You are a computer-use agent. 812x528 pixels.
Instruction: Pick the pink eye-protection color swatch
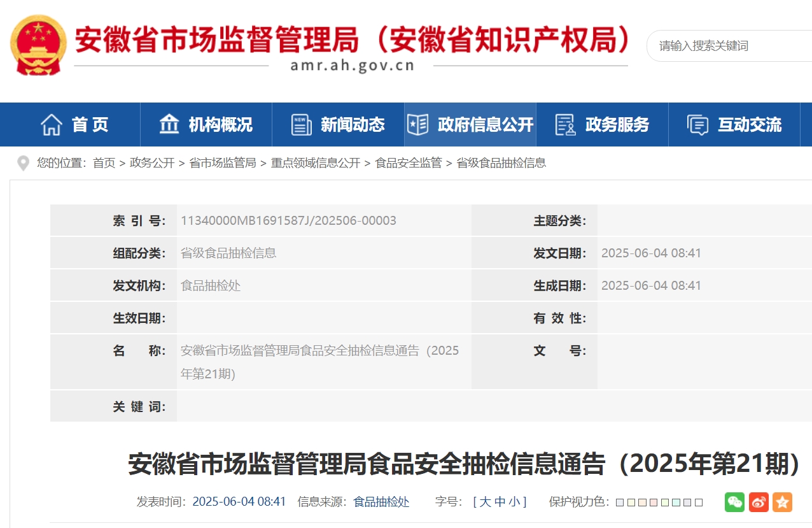coord(654,503)
